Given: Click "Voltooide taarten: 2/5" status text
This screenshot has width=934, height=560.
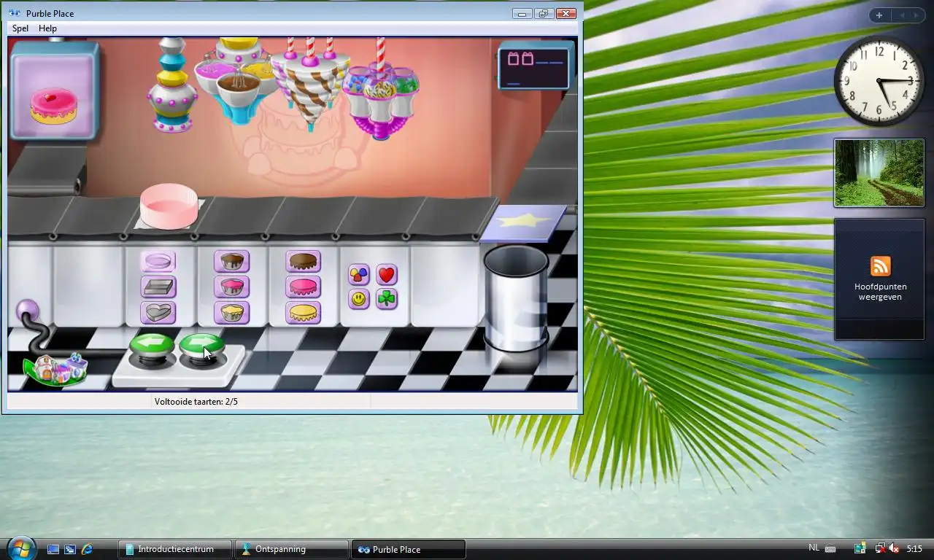Looking at the screenshot, I should tap(196, 402).
